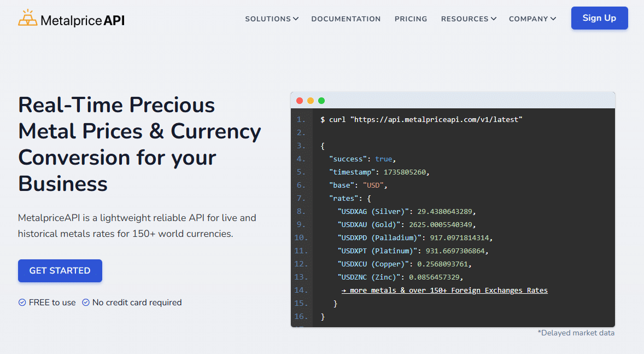
Task: Click the "success": true line
Action: tap(362, 159)
